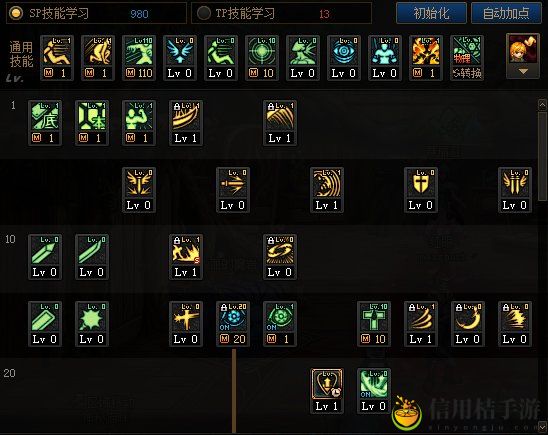Screen dimensions: 548x435
Task: Click the scrollbar up arrow
Action: pos(542,104)
